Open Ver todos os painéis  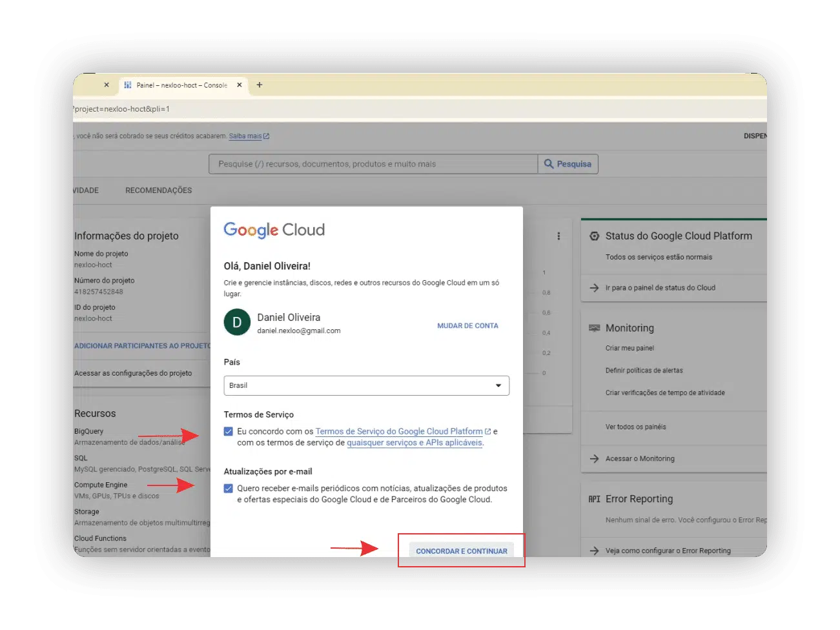click(636, 427)
